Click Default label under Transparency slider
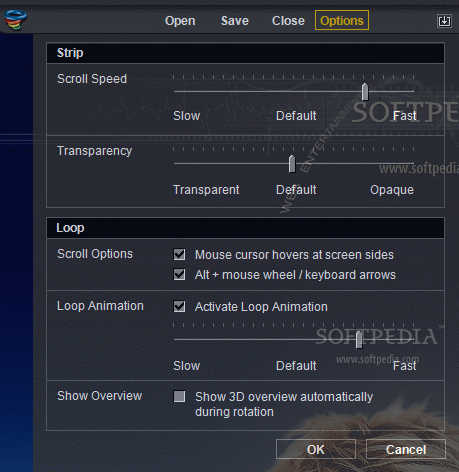Viewport: 459px width, 472px height. coord(296,190)
